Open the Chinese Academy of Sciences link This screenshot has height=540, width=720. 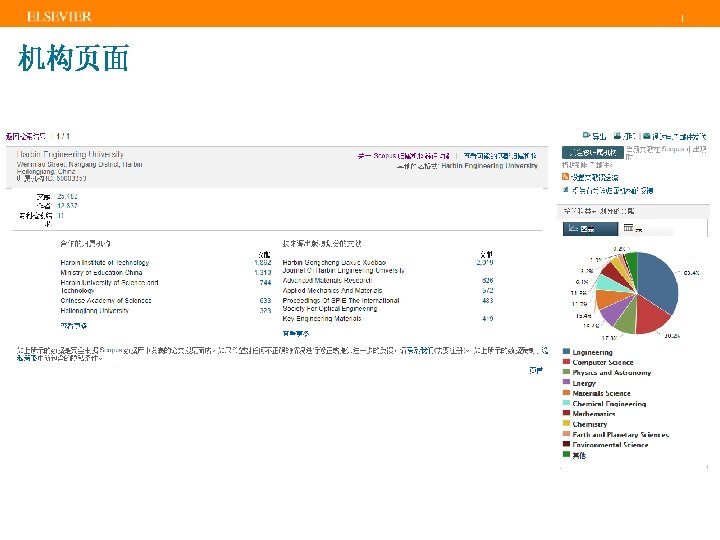pos(106,301)
